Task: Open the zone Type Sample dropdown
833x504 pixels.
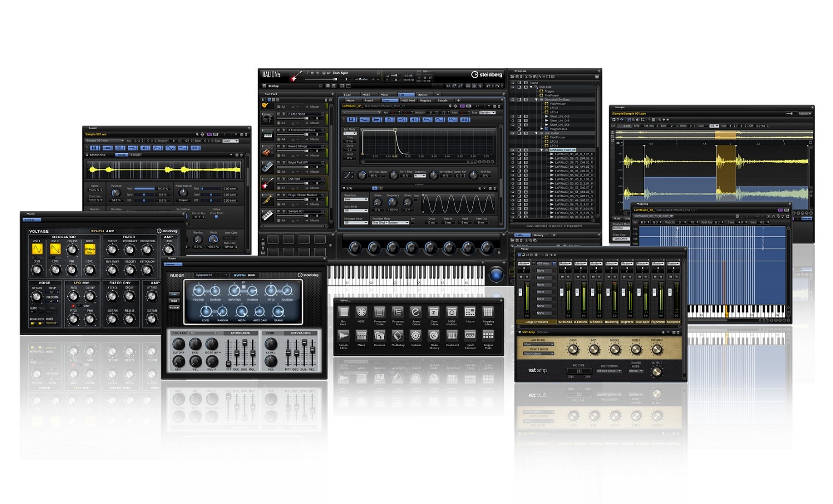Action: tap(487, 113)
